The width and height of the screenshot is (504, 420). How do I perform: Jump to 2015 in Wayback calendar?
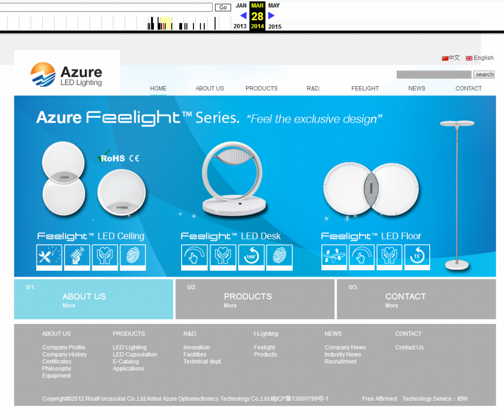pos(275,27)
